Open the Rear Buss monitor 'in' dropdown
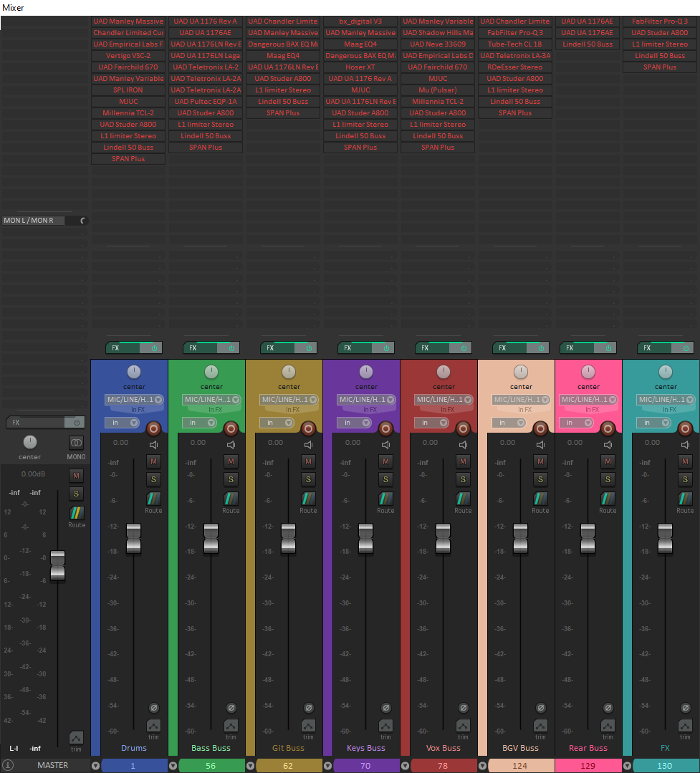Image resolution: width=700 pixels, height=773 pixels. 576,423
